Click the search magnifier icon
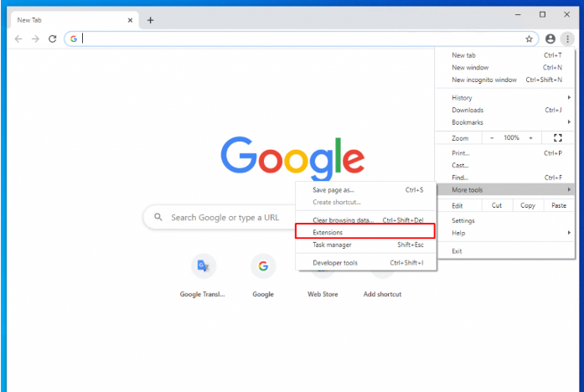Image resolution: width=584 pixels, height=392 pixels. pyautogui.click(x=158, y=217)
